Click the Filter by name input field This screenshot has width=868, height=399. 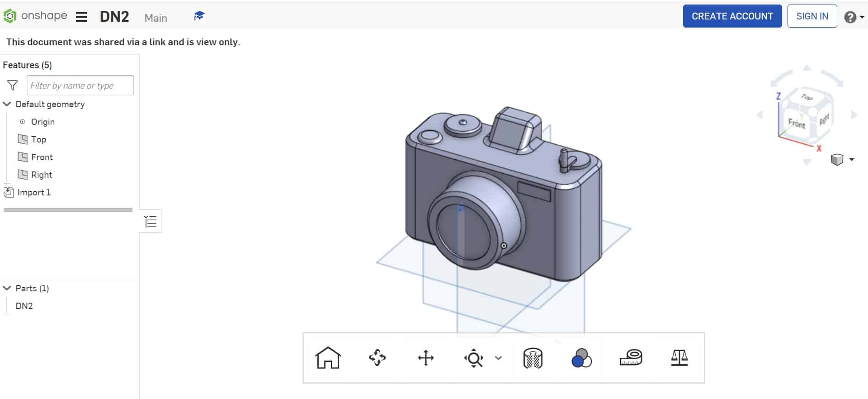[x=80, y=85]
